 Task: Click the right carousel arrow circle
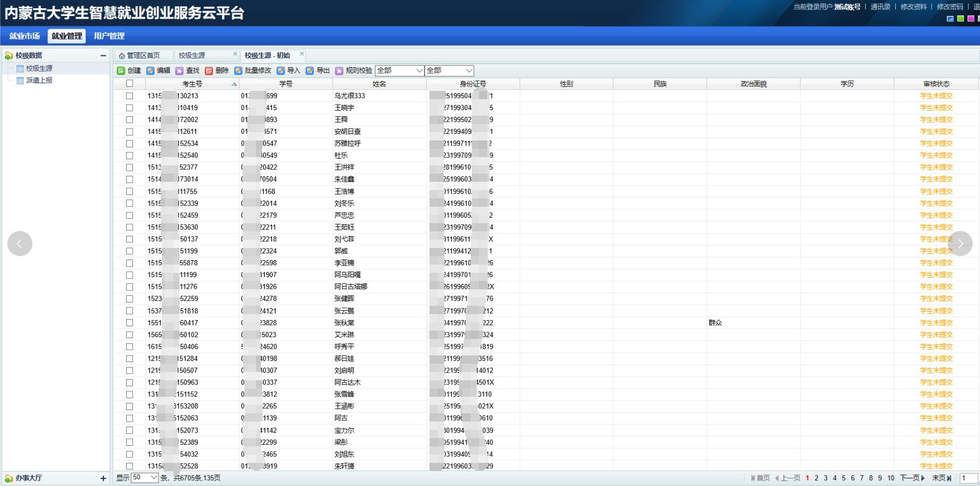960,244
